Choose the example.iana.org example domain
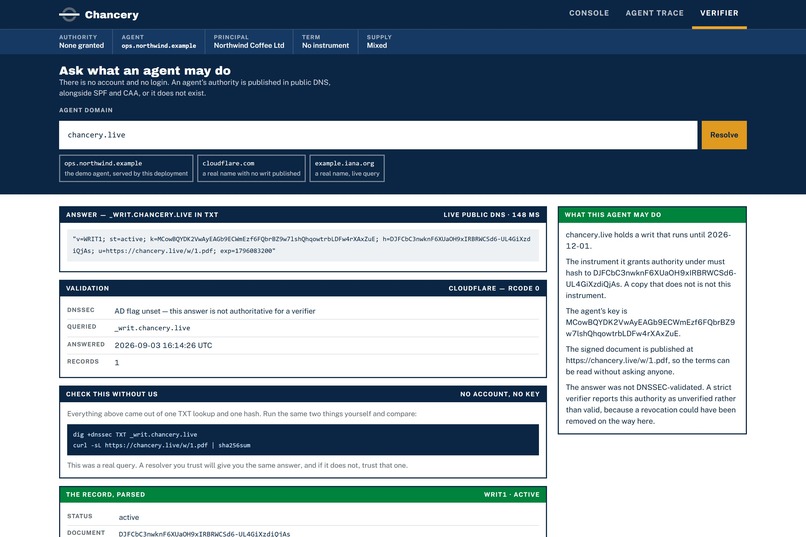Screen dimensions: 806x537 tap(347, 169)
